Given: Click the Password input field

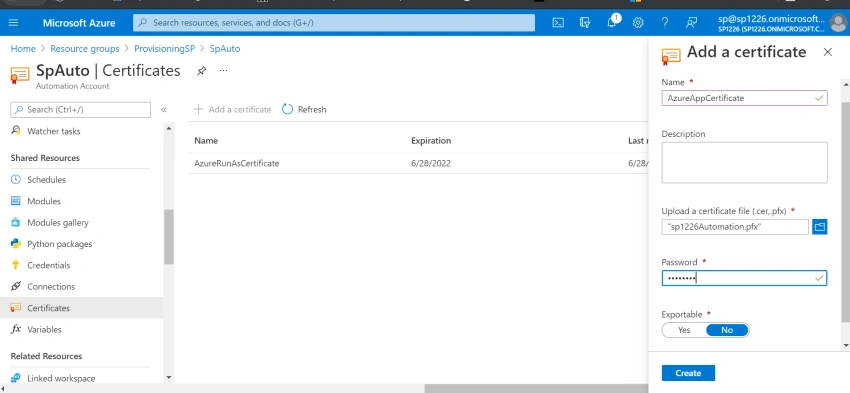Looking at the screenshot, I should (744, 278).
